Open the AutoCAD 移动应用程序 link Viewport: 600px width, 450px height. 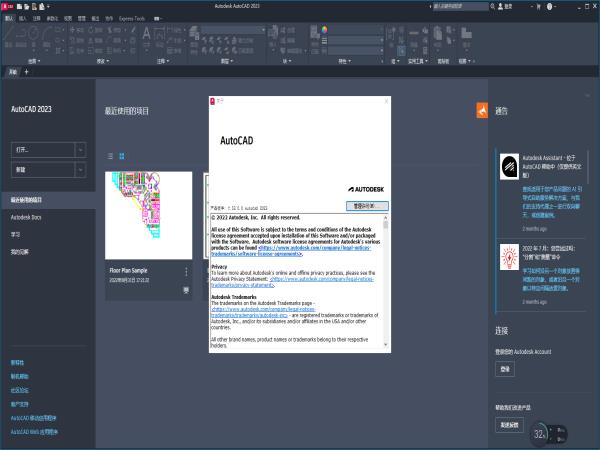33,418
